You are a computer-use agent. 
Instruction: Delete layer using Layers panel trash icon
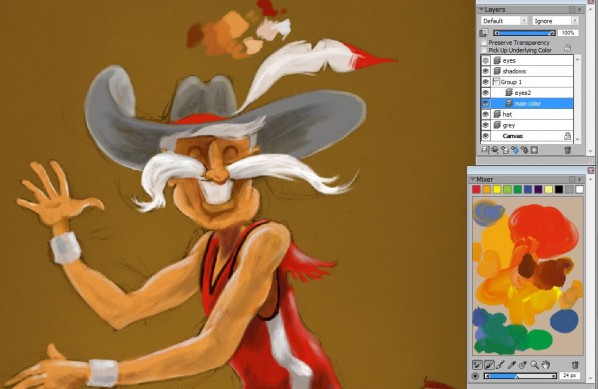pos(567,150)
